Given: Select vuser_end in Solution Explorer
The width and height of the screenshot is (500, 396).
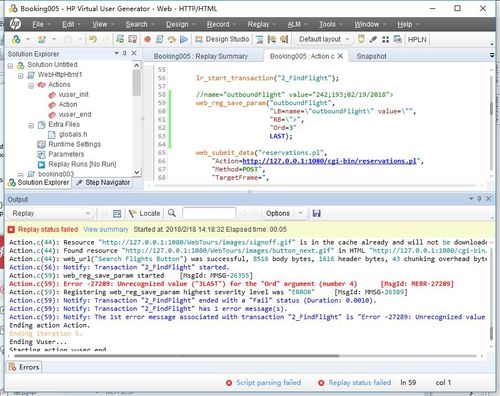Looking at the screenshot, I should pos(75,114).
